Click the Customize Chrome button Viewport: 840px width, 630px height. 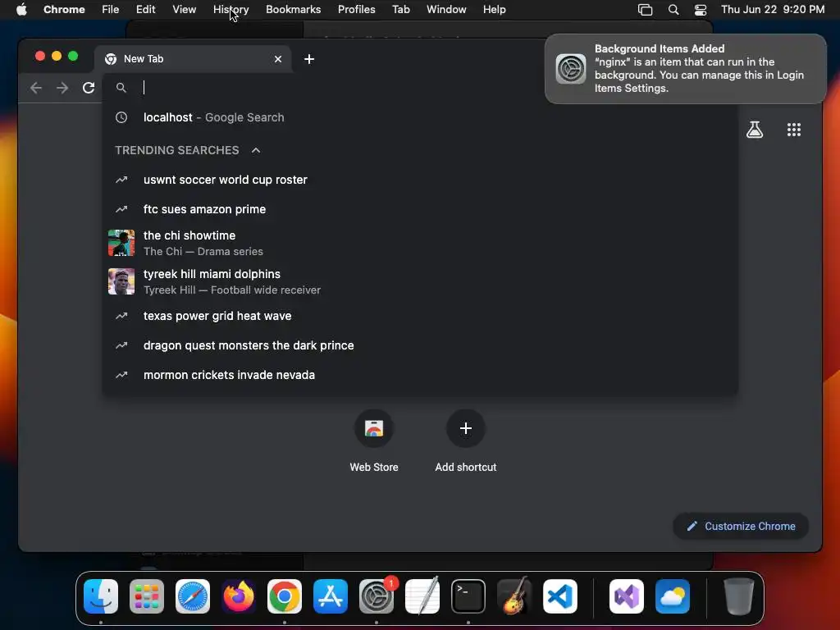pos(741,527)
